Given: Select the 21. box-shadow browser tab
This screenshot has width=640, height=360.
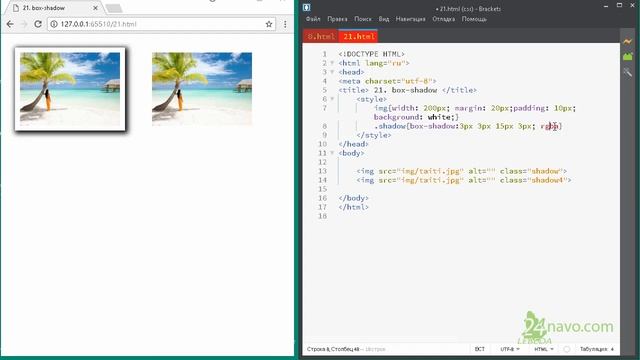Looking at the screenshot, I should click(x=53, y=8).
